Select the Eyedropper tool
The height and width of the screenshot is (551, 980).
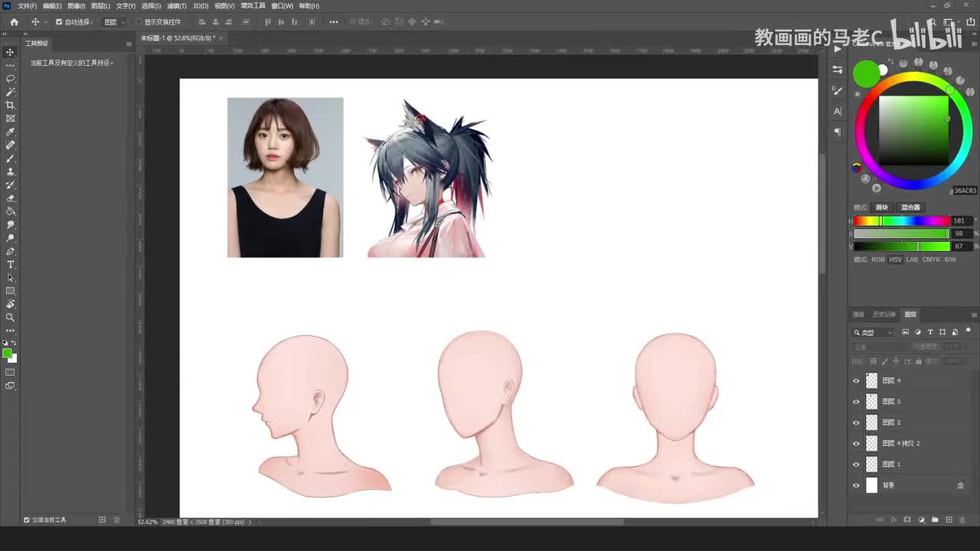click(10, 132)
